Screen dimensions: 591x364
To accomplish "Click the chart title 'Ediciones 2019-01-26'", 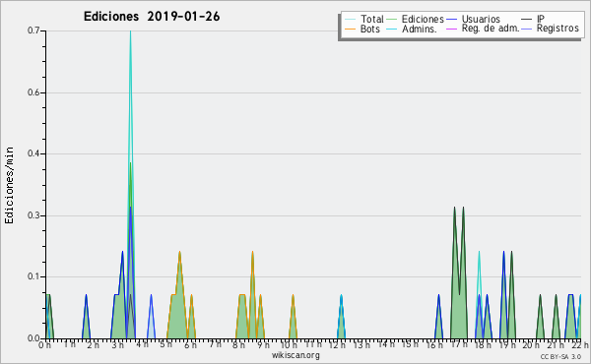I will (152, 17).
